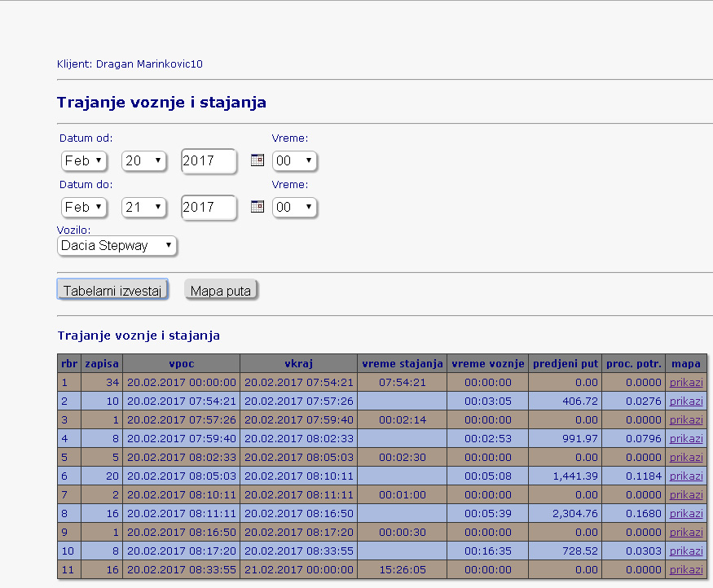Select the 406.72 predjeni put cell

coord(566,402)
